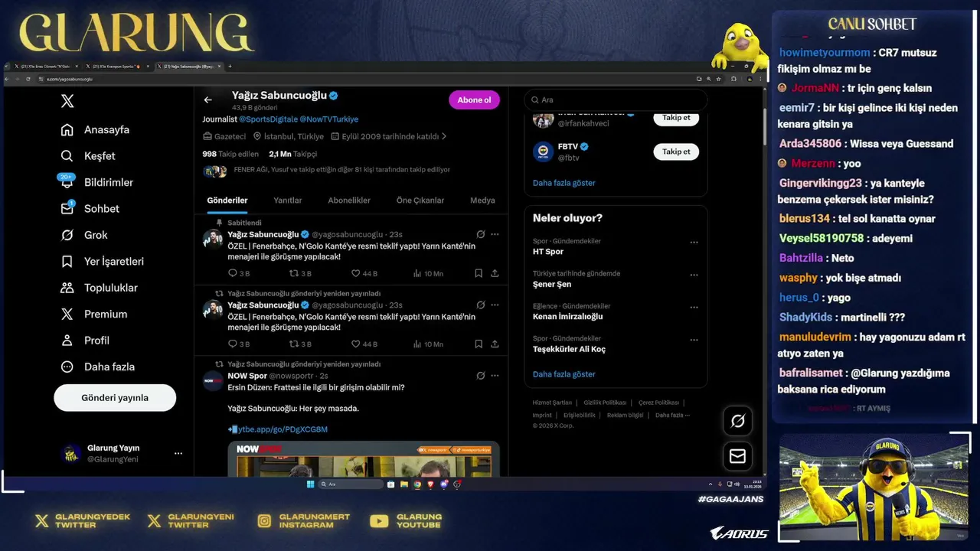Open the 2,1 Mn Takipçi list
The image size is (980, 551).
(292, 154)
